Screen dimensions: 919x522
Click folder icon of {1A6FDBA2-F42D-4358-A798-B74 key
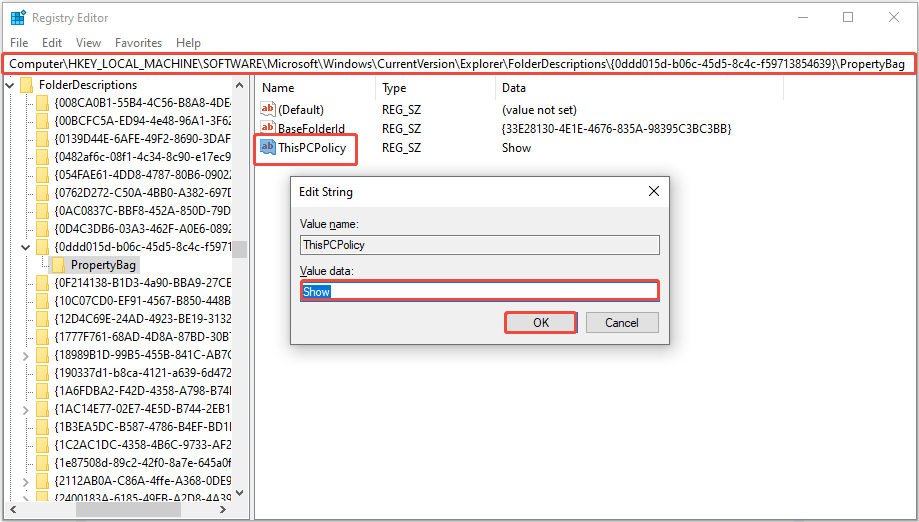pos(43,391)
